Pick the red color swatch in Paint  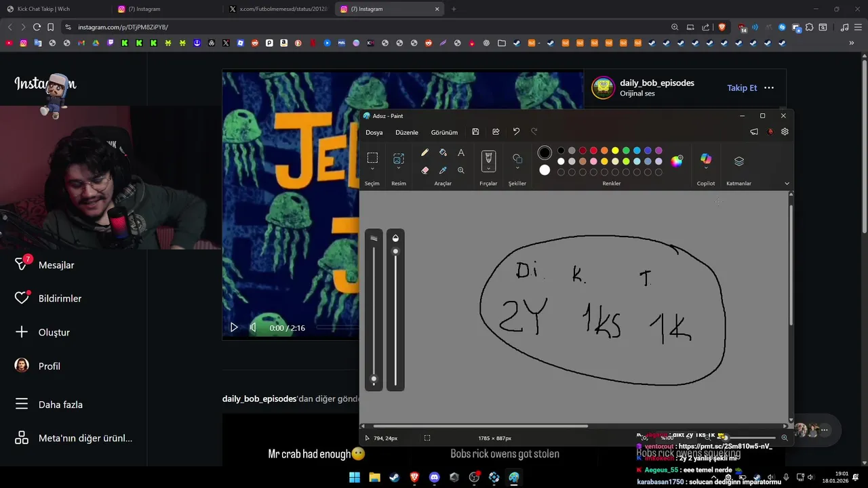[593, 150]
